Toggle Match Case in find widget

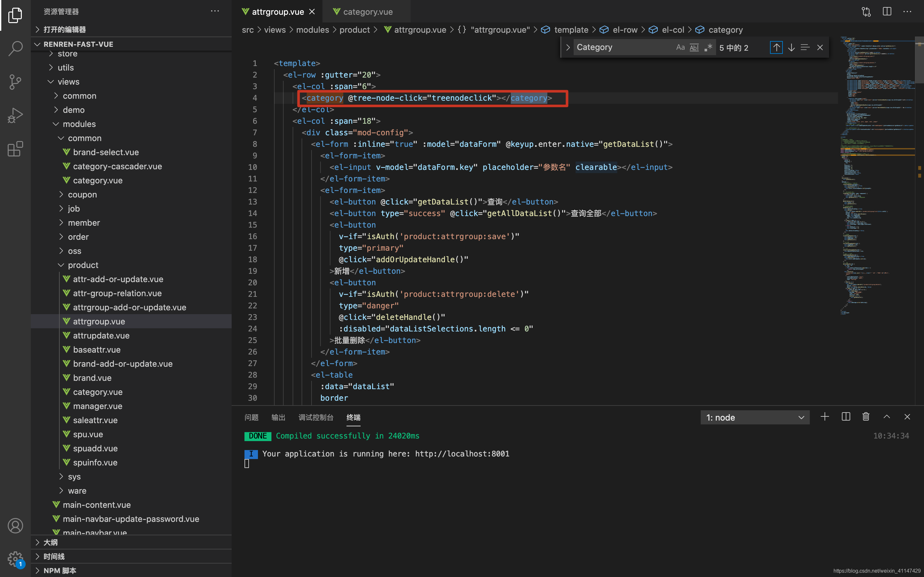(x=680, y=47)
